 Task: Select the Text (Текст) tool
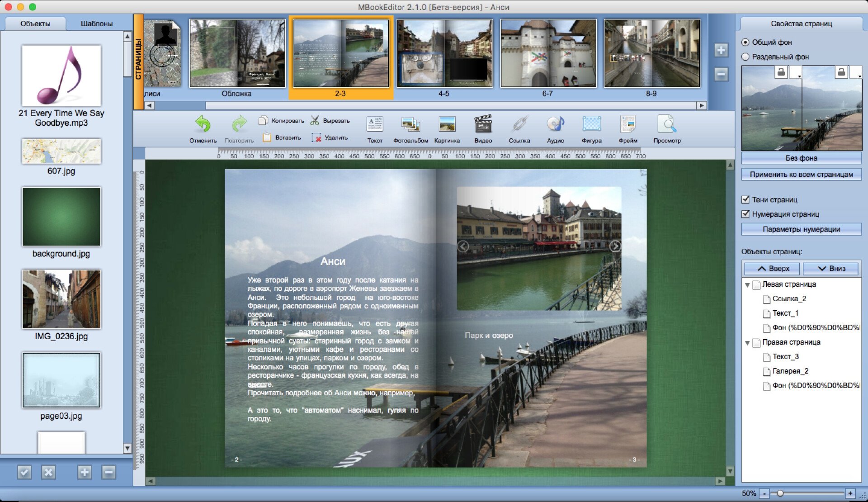pos(374,124)
